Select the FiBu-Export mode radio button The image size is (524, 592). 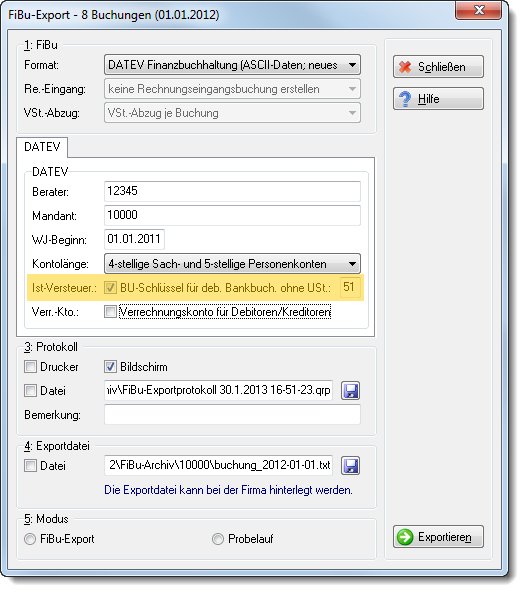tap(30, 539)
